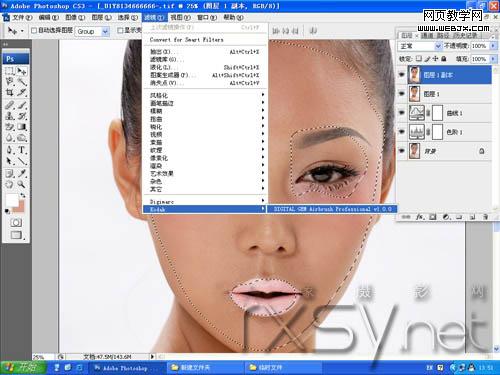Screen dimensions: 500x375
Task: Enable the Auto-Select Layer checkbox
Action: click(34, 31)
